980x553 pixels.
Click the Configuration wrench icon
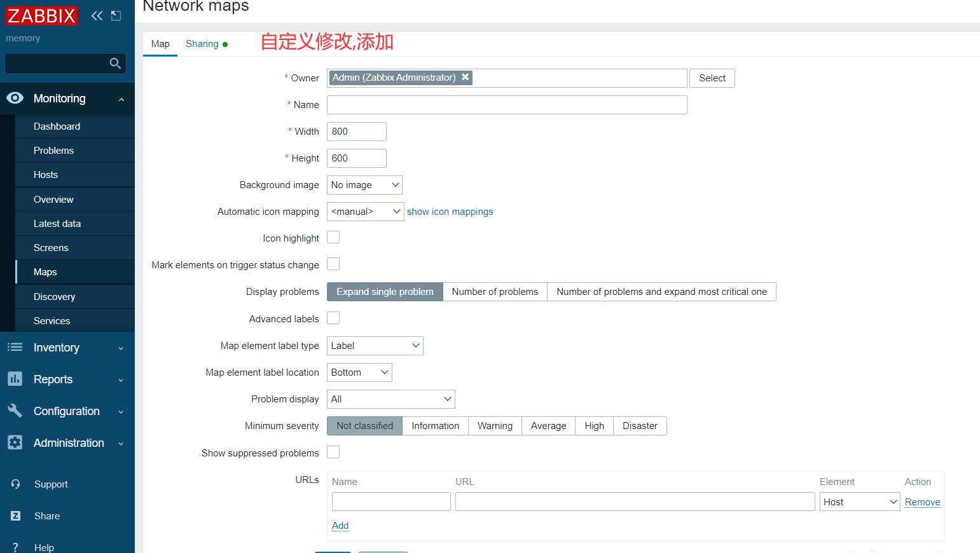(15, 411)
